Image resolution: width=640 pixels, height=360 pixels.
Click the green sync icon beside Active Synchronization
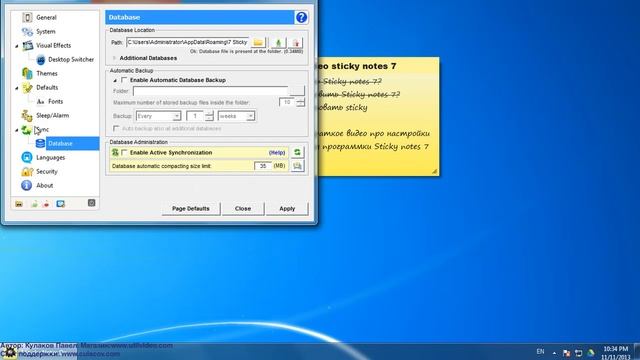click(x=297, y=152)
